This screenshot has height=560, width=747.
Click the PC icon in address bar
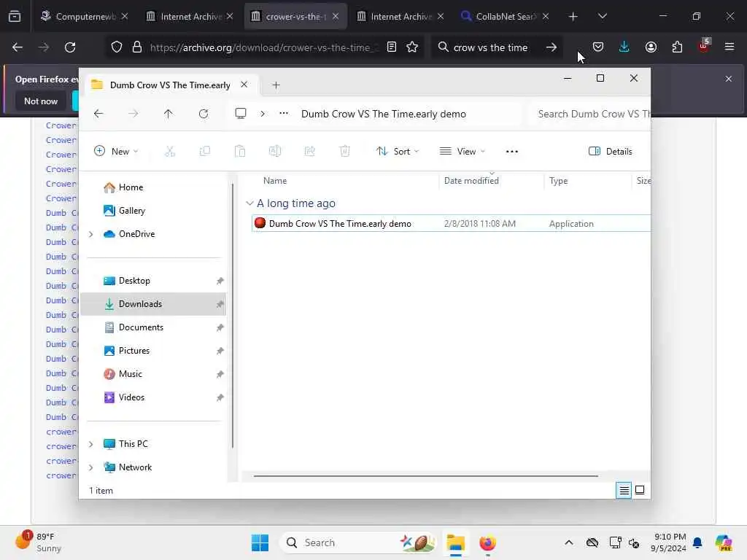click(x=241, y=113)
